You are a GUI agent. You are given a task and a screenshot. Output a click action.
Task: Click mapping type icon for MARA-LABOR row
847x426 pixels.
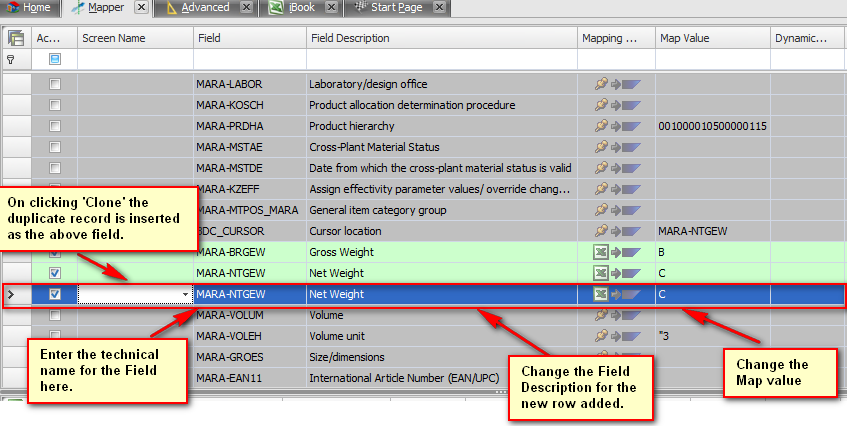coord(615,83)
